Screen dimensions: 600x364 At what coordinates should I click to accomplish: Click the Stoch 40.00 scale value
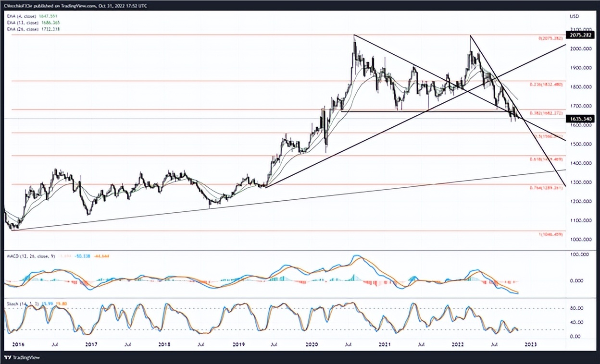coord(577,322)
